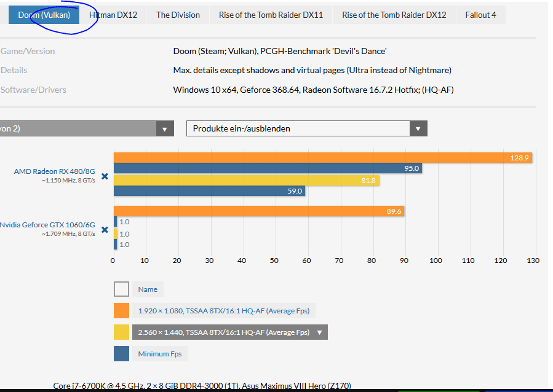Viewport: 553px width, 392px height.
Task: Sort by Name legend button
Action: [x=148, y=289]
